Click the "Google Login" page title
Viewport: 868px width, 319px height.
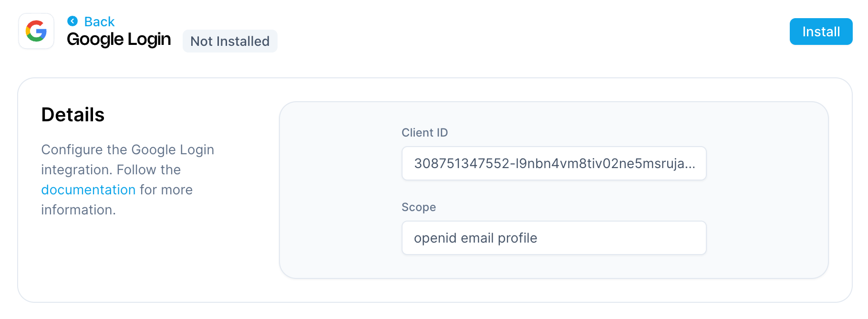(x=119, y=39)
